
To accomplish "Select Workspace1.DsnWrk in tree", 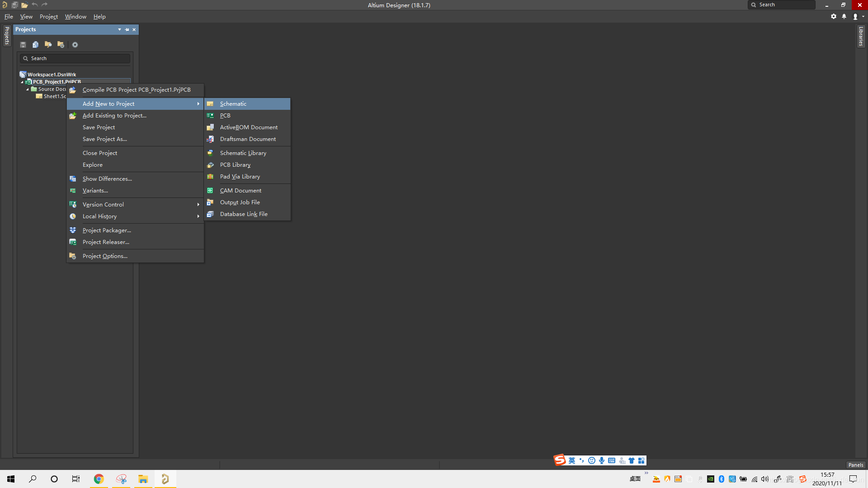I will coord(52,75).
